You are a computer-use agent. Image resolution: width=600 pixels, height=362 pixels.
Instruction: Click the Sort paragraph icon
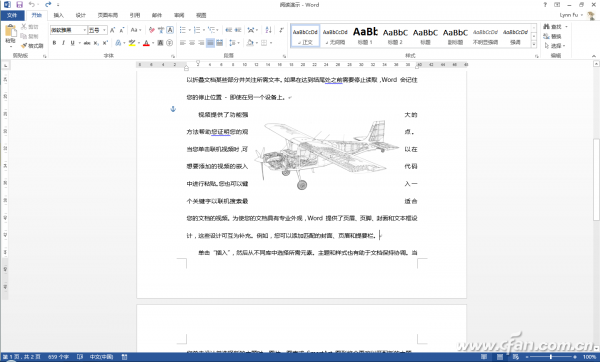(268, 30)
